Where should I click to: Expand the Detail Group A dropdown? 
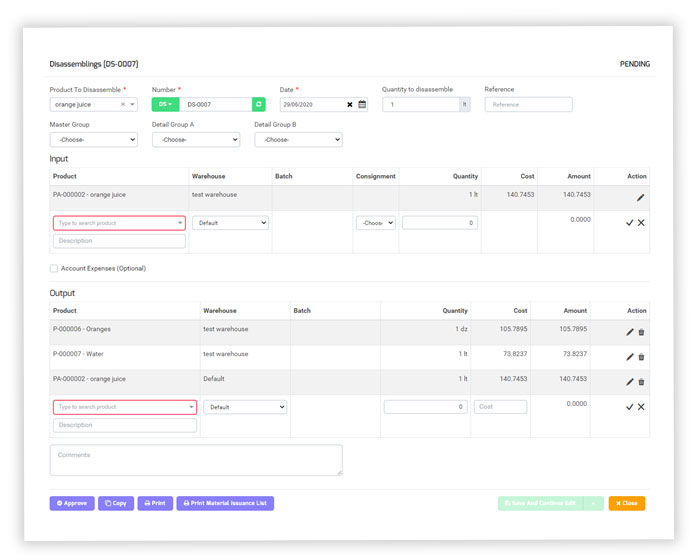pyautogui.click(x=196, y=140)
